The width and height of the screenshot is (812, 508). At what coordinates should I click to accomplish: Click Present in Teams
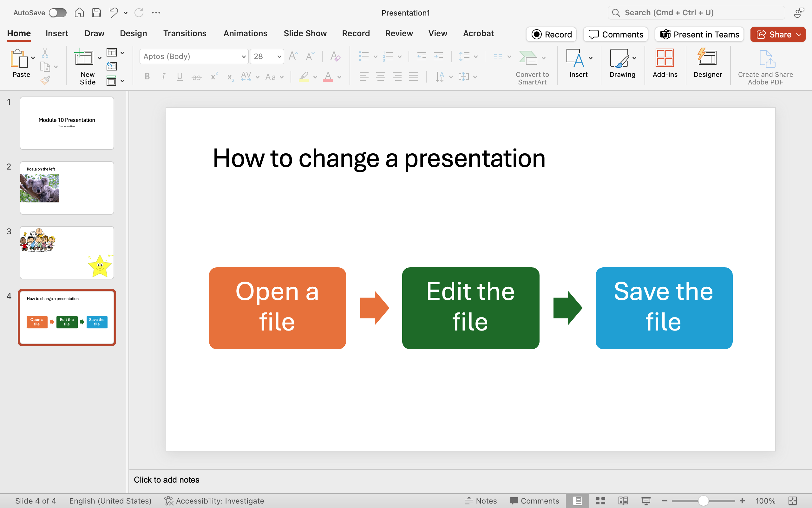click(699, 34)
